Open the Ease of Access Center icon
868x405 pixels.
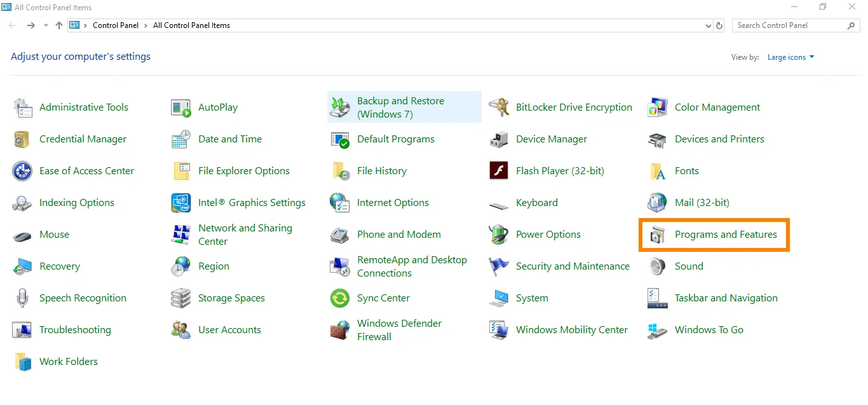click(22, 171)
